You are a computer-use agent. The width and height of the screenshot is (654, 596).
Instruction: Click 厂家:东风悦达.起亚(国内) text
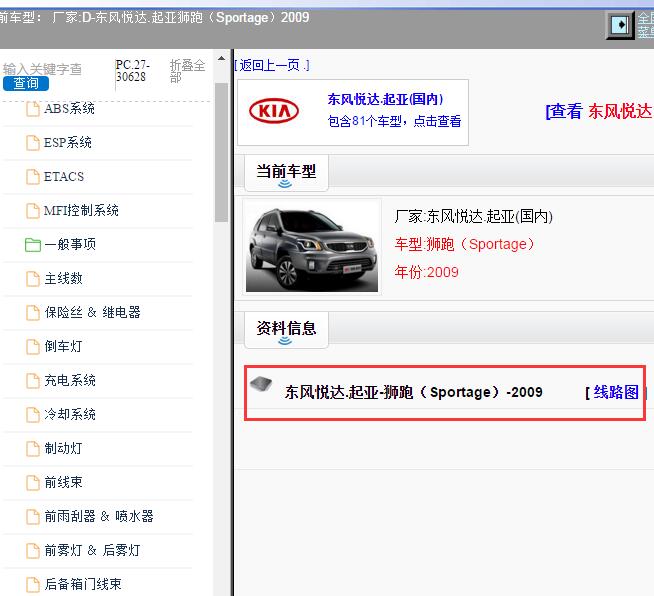[474, 216]
